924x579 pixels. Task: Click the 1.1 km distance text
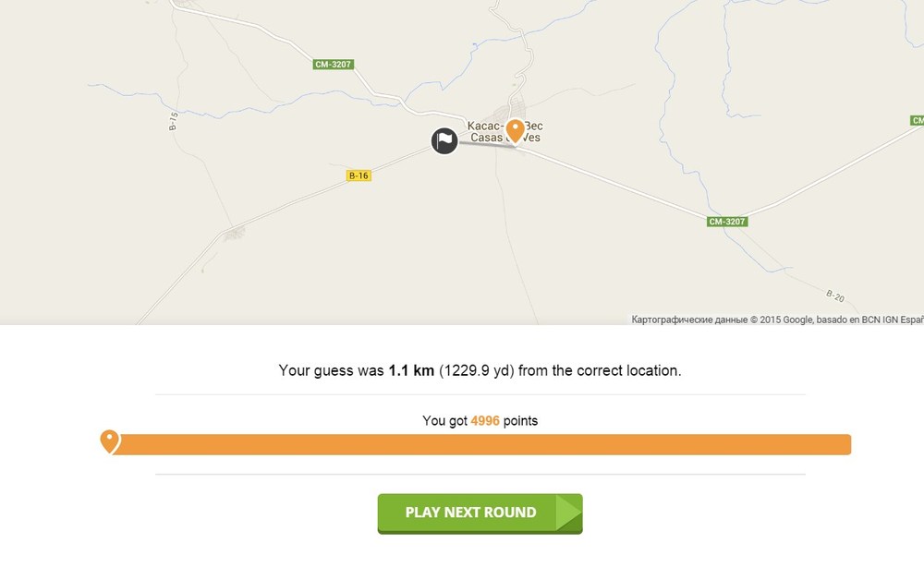[411, 371]
